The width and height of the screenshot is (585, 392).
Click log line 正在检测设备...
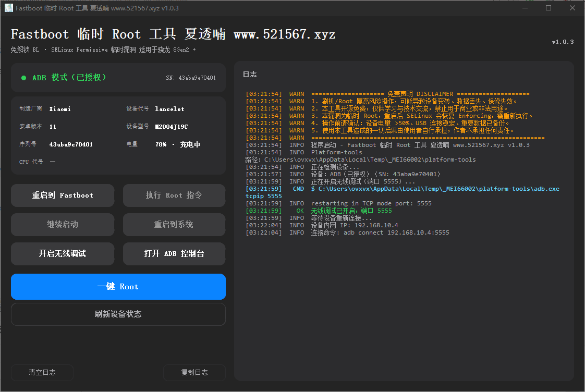(302, 167)
